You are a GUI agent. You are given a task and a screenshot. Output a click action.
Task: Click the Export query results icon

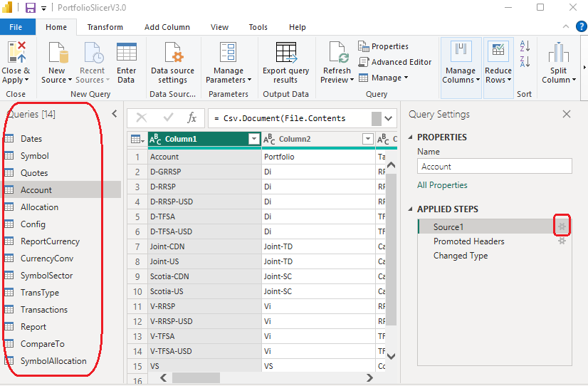tap(285, 53)
